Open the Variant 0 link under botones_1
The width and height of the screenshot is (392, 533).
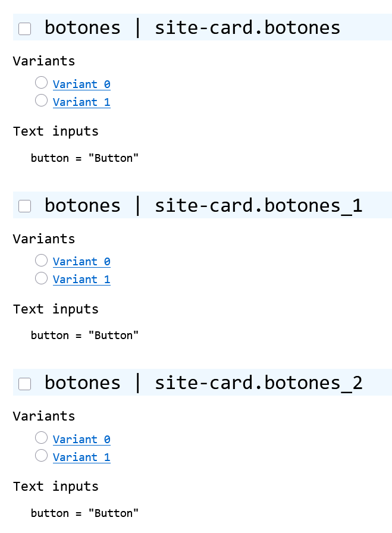pos(81,261)
